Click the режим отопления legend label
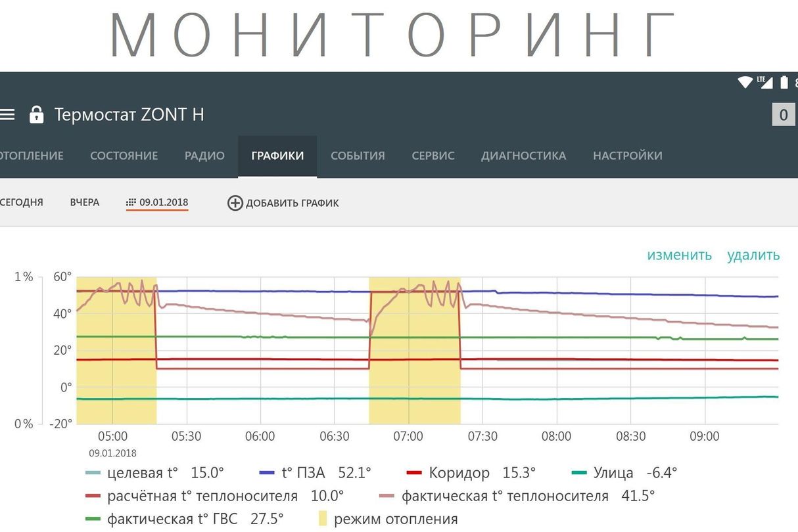This screenshot has height=532, width=798. click(x=396, y=519)
